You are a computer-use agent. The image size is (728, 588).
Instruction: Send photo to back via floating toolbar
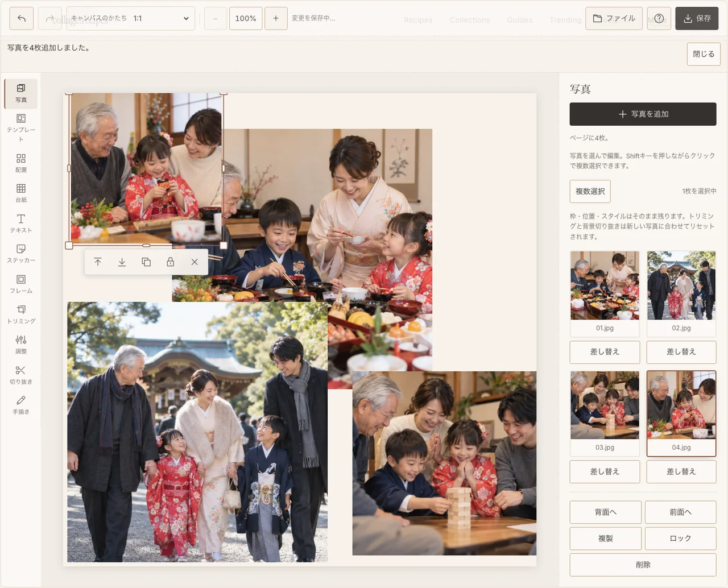[122, 262]
